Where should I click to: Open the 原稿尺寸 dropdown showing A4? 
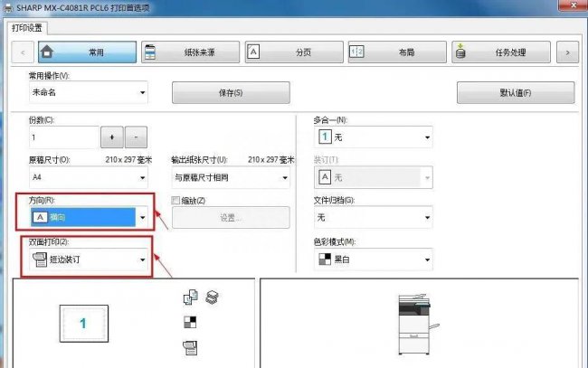tap(89, 177)
